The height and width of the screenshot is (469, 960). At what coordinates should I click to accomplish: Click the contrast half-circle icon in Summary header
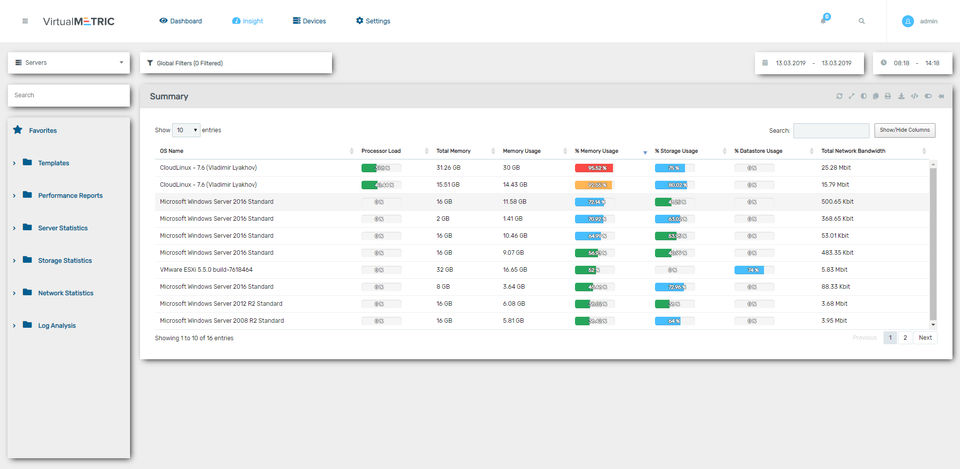(x=863, y=96)
